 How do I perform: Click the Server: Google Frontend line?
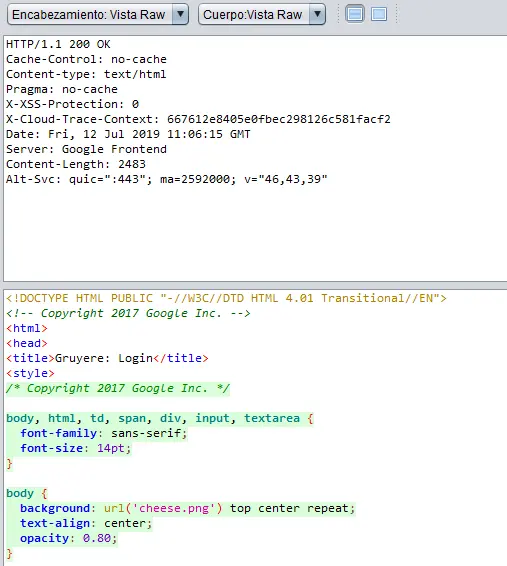pyautogui.click(x=86, y=149)
